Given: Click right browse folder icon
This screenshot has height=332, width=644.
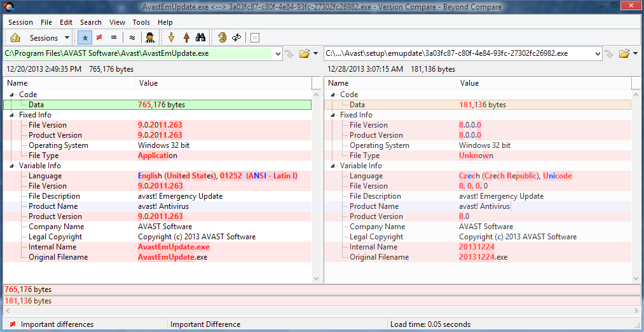Looking at the screenshot, I should point(624,53).
